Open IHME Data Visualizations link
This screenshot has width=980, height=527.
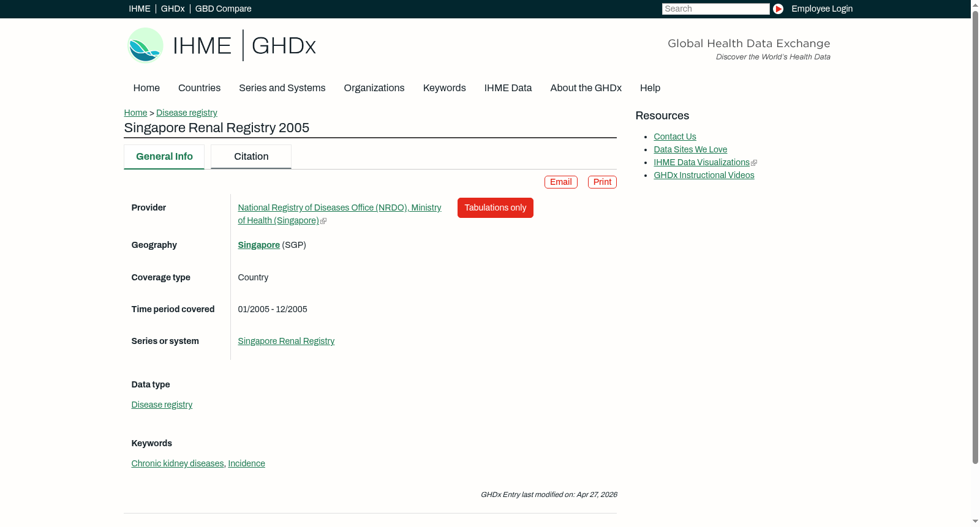(x=701, y=163)
